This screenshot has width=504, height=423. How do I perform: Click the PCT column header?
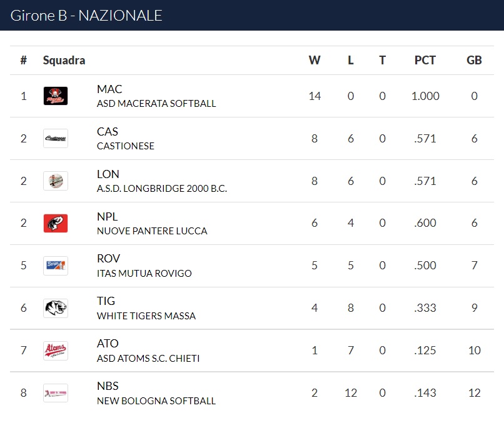(425, 60)
